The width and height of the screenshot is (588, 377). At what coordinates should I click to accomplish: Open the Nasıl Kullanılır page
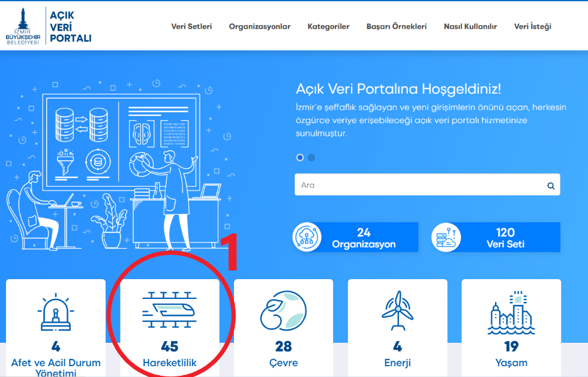click(470, 26)
